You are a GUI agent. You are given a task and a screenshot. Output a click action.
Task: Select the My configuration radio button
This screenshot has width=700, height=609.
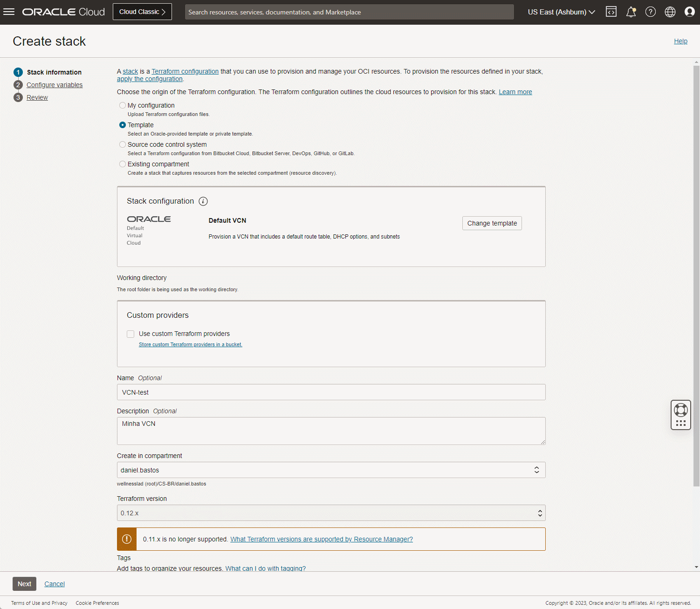point(123,106)
